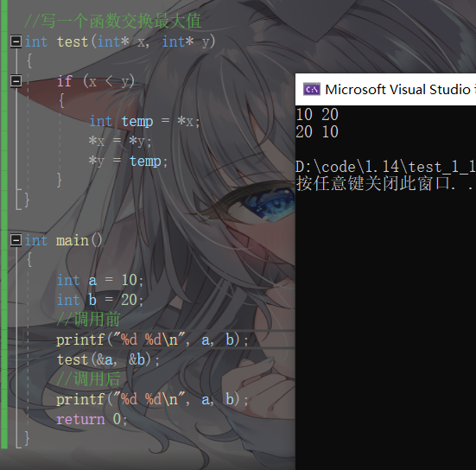Click the line *y = temp;
Image resolution: width=476 pixels, height=470 pixels.
128,161
